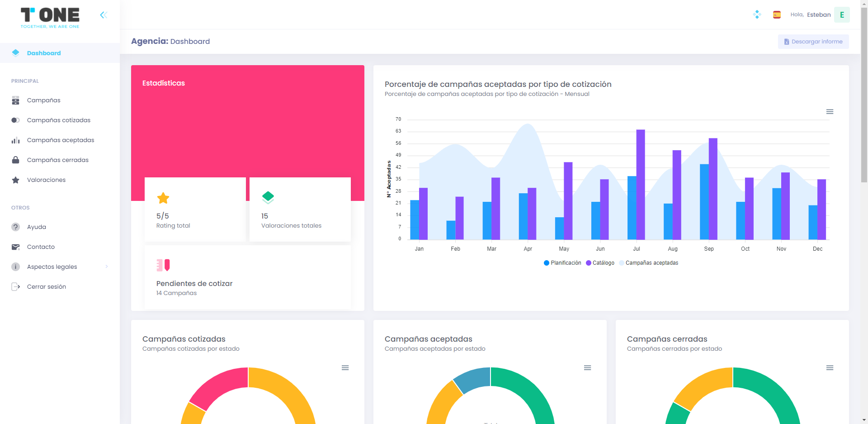Click the Dashboard diamond icon in the sidebar
Screen dimensions: 868x424
point(16,53)
